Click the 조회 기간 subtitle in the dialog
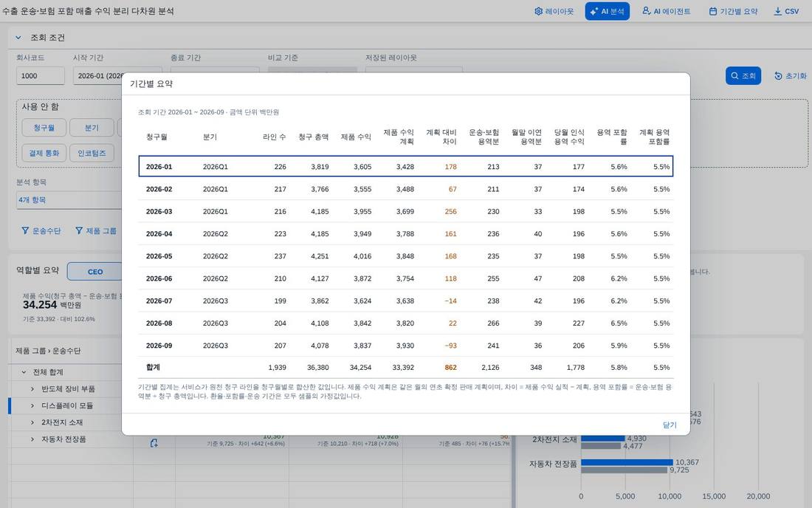The height and width of the screenshot is (508, 812). (x=208, y=111)
